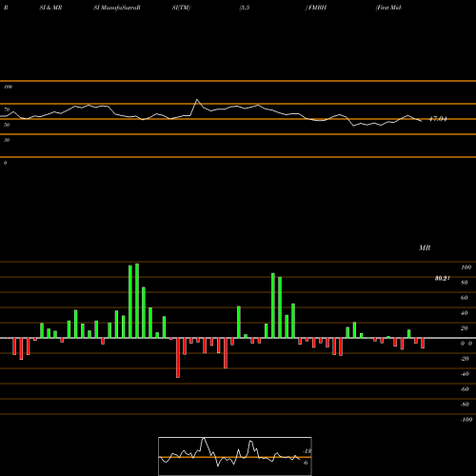Screen dimensions: 476x476
Task: Click the RSI axis label 50
Action: click(7, 125)
